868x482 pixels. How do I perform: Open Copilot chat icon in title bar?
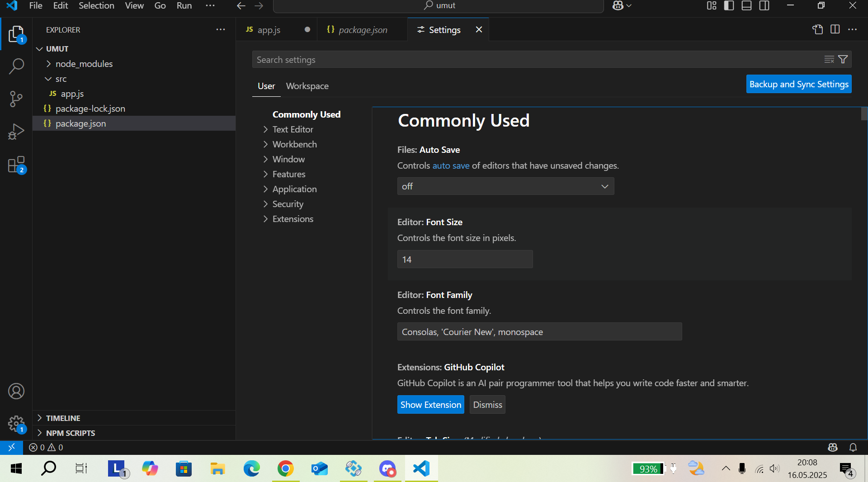(618, 5)
